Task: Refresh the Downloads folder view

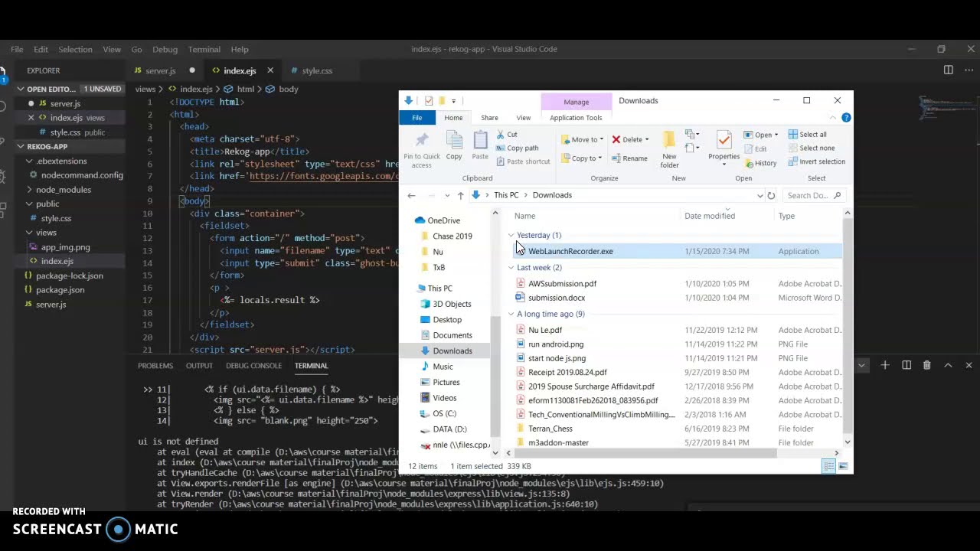Action: [x=771, y=195]
